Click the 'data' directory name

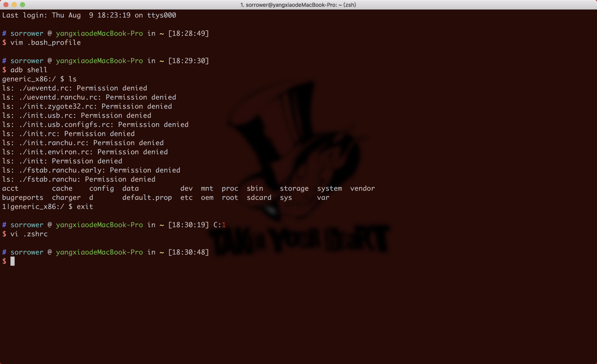[131, 189]
